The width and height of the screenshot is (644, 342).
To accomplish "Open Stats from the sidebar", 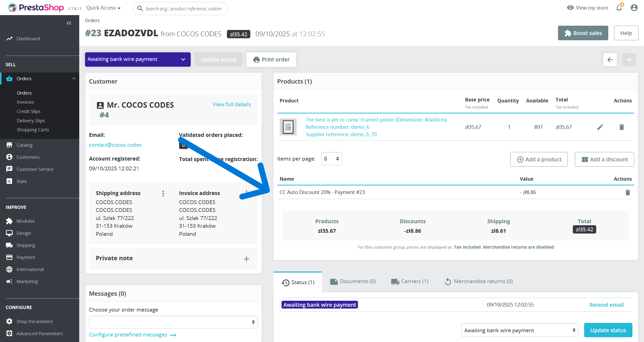I will 22,181.
